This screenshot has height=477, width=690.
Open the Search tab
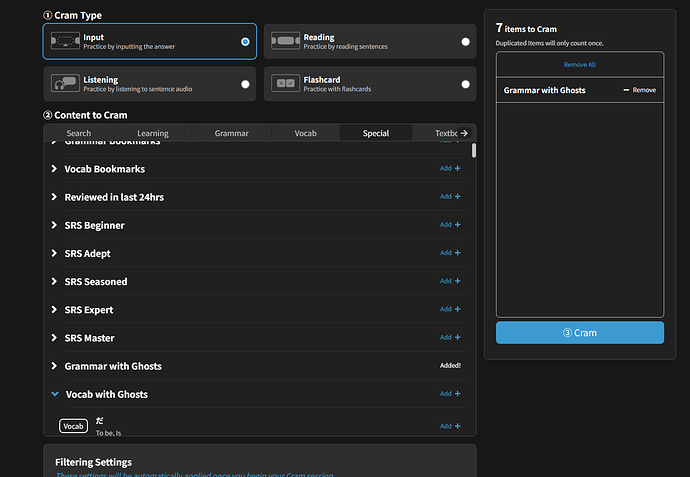[79, 133]
